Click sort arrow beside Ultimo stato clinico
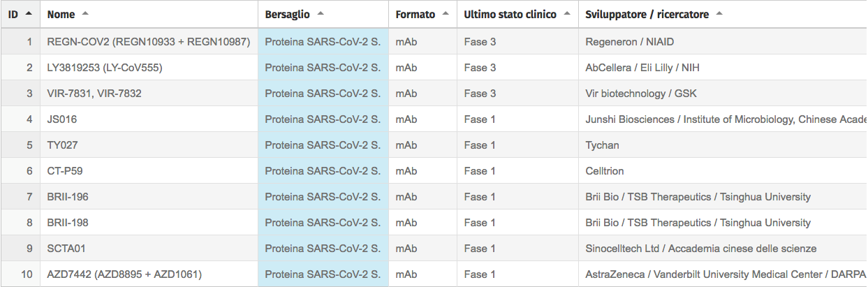The image size is (868, 287). click(567, 14)
